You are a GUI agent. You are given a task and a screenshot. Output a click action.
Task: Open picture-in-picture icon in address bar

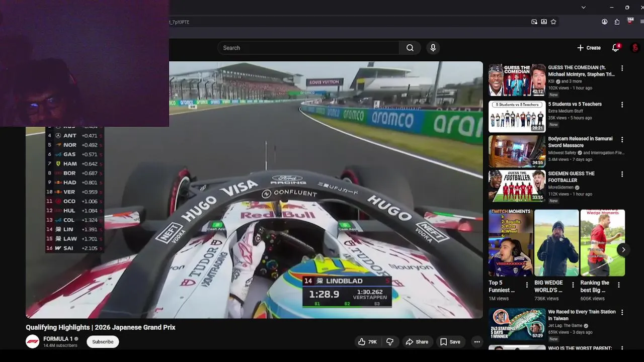click(534, 22)
